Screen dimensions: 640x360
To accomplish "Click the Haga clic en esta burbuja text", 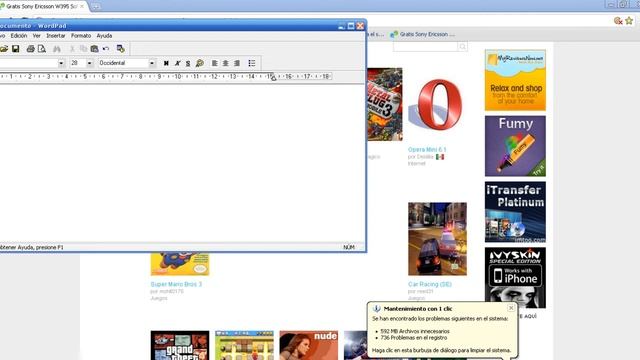I will tap(441, 350).
